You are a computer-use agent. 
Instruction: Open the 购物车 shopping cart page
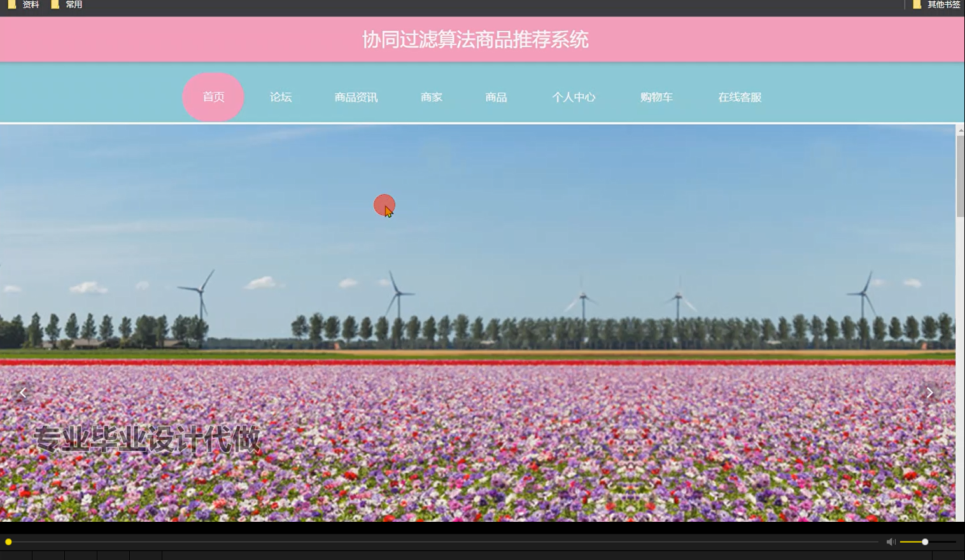pos(656,97)
